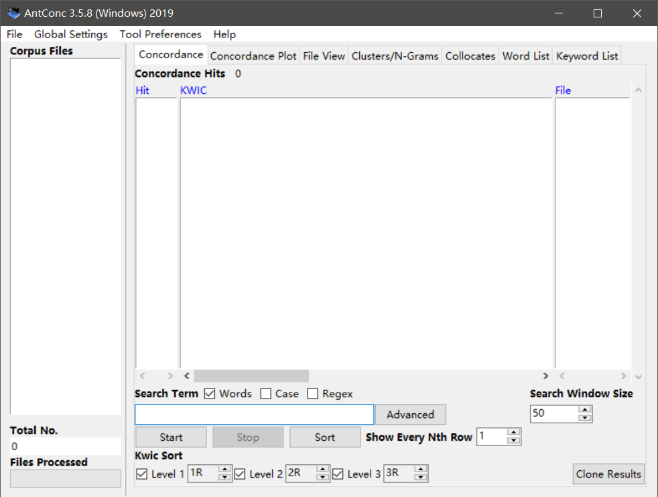
Task: Click KWIC scroll right arrow
Action: coord(546,376)
